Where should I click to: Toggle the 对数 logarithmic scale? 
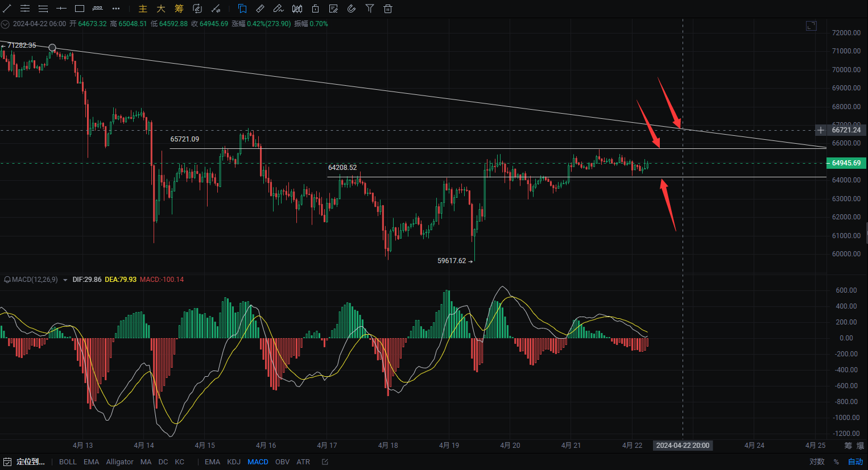817,461
